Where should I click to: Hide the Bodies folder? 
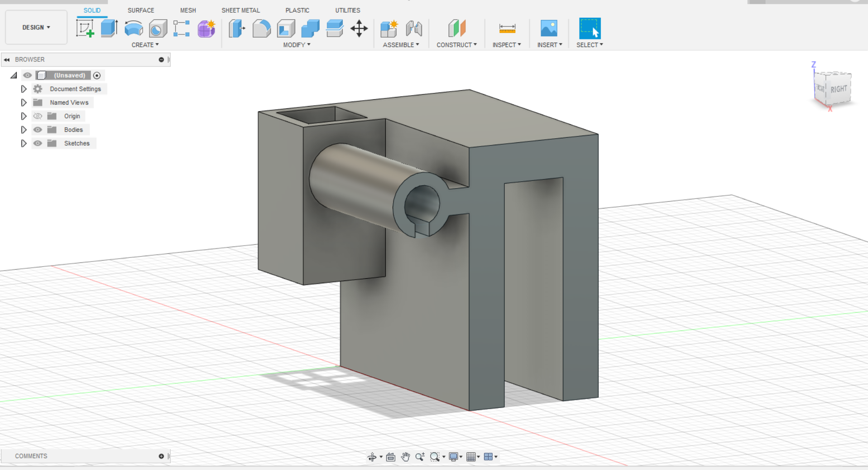pos(38,130)
